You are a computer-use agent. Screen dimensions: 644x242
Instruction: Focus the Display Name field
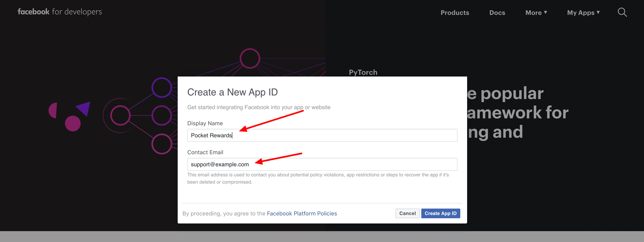coord(322,135)
